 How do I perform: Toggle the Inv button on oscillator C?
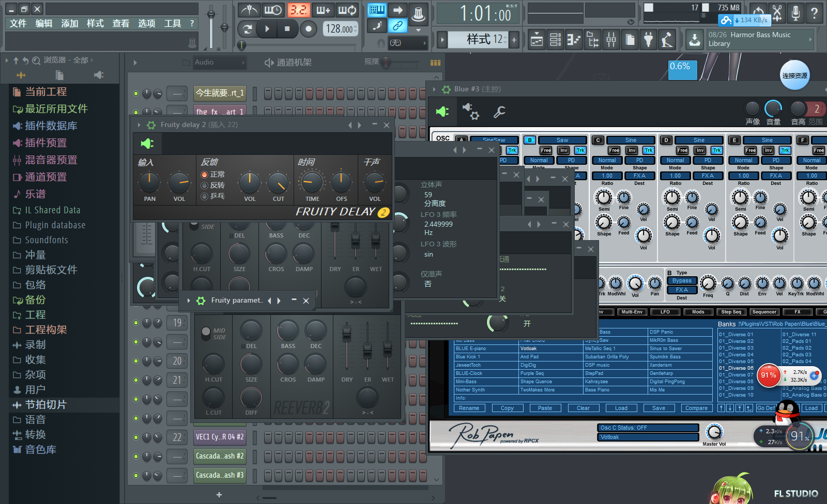(x=632, y=150)
